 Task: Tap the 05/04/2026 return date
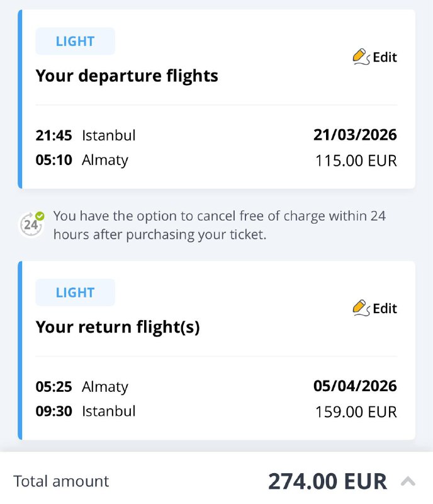[x=355, y=386]
